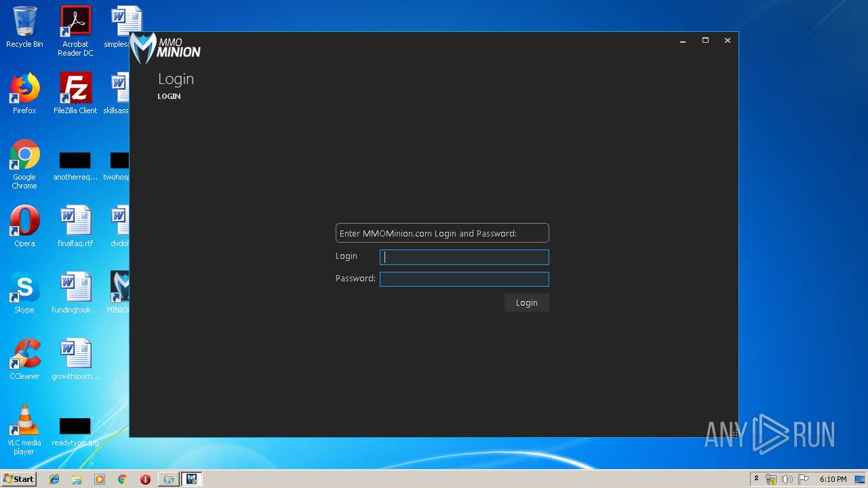Open the volume tray icon
Screen dimensions: 868x488
(787, 479)
